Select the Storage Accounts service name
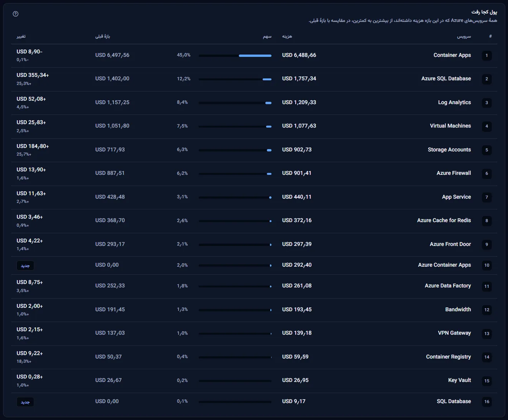This screenshot has width=508, height=420. (449, 149)
